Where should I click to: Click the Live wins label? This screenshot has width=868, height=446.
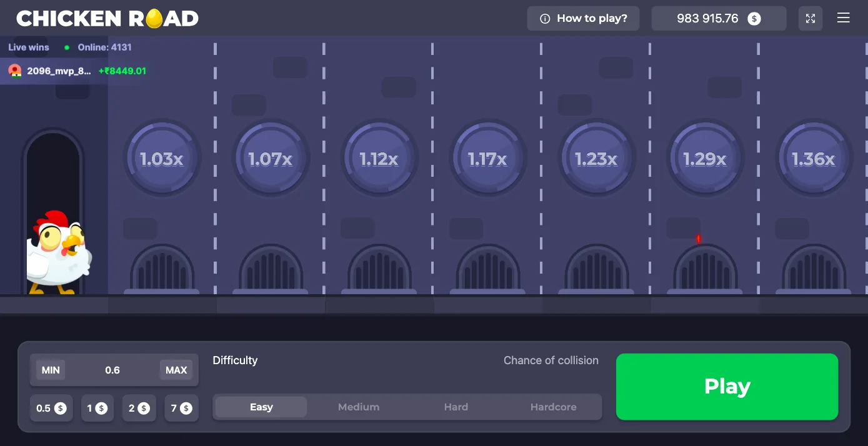tap(29, 47)
